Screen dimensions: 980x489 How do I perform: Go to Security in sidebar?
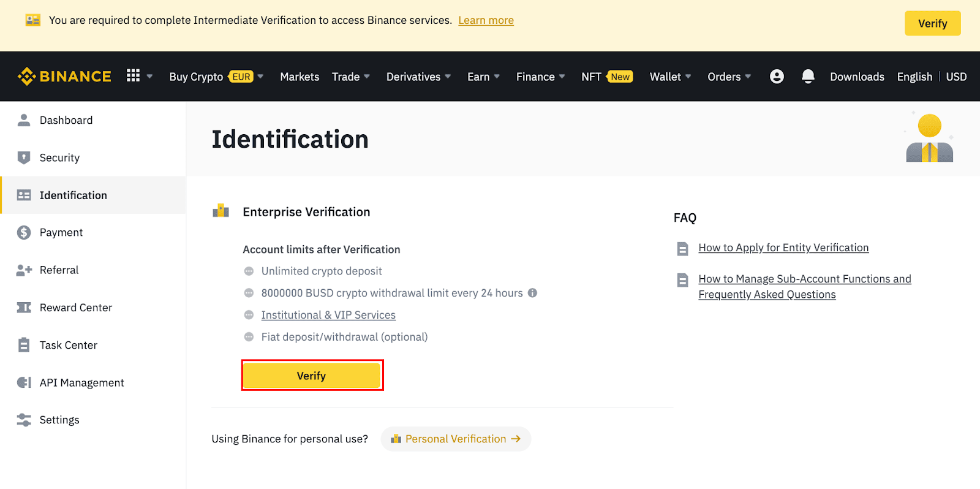pos(59,157)
